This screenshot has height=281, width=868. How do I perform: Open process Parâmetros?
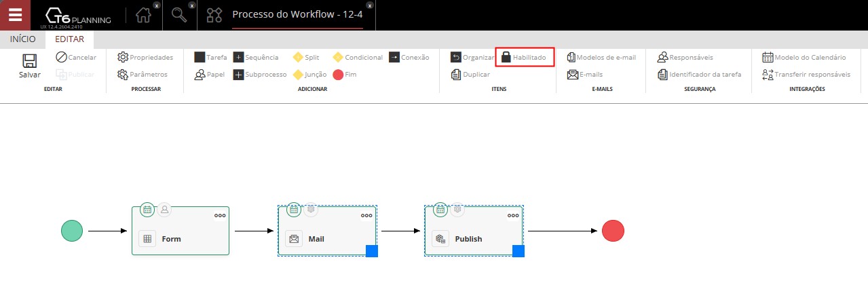[143, 75]
